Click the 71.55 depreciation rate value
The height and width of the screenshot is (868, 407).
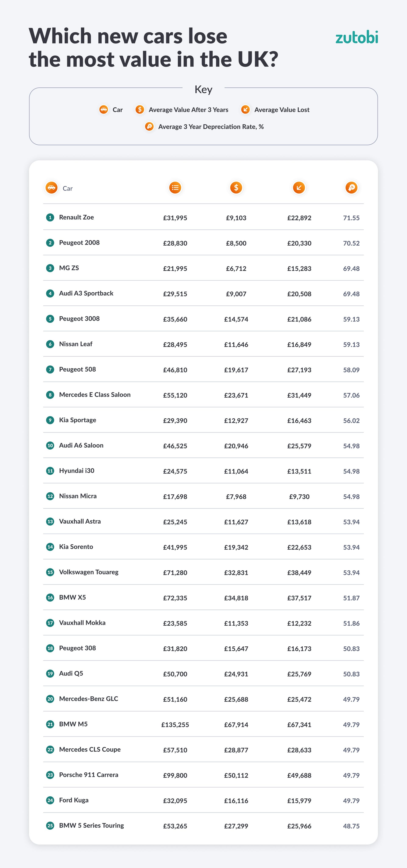[x=351, y=218]
